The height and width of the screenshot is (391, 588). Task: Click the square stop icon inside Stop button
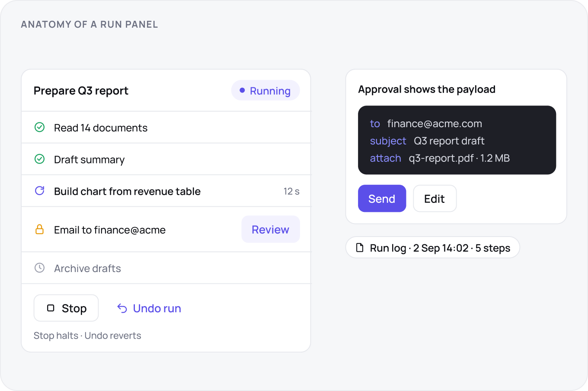pyautogui.click(x=51, y=308)
